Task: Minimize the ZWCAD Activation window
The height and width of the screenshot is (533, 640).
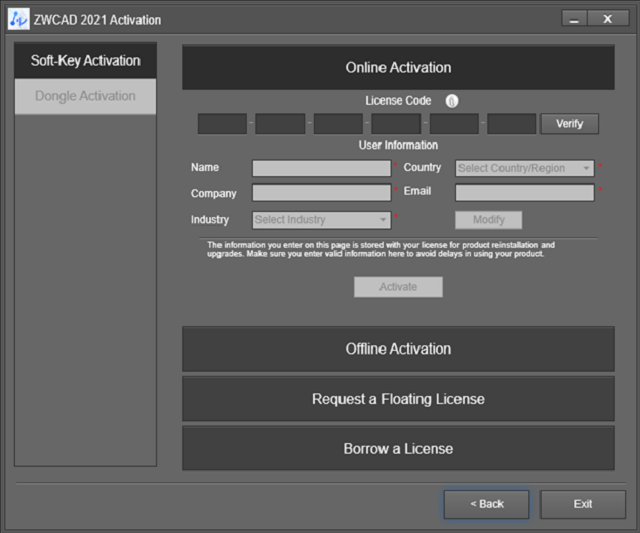Action: 574,18
